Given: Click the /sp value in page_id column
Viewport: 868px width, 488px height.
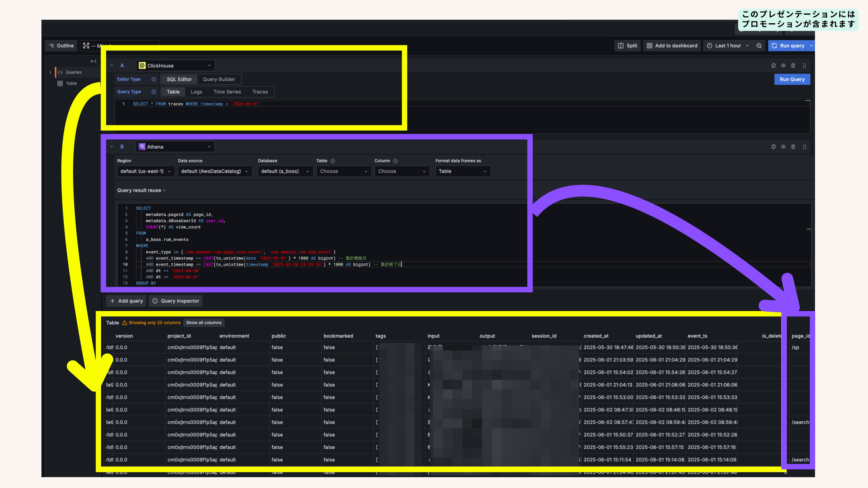Looking at the screenshot, I should pos(795,347).
